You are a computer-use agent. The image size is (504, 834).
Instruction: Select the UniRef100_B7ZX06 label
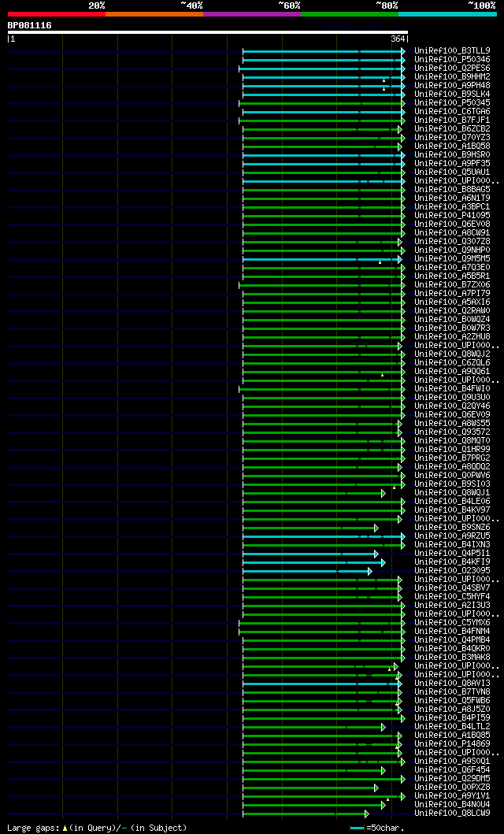(x=453, y=284)
